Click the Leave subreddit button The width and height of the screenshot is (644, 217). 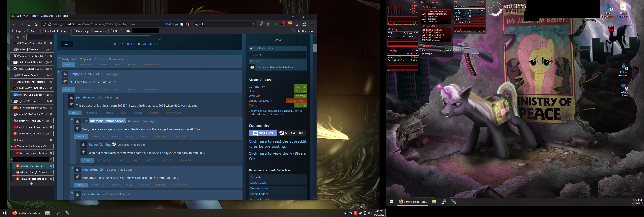click(278, 40)
